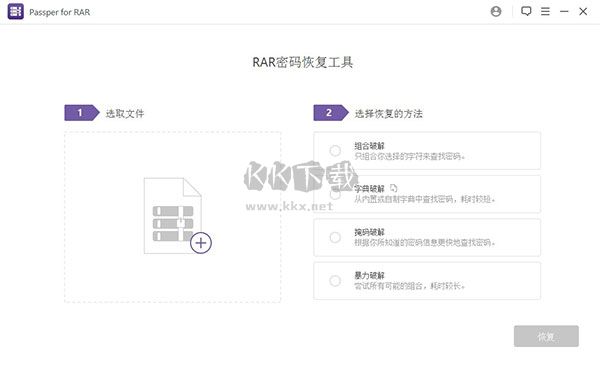
Task: Select the 掩码破解 radio option
Action: (x=335, y=237)
